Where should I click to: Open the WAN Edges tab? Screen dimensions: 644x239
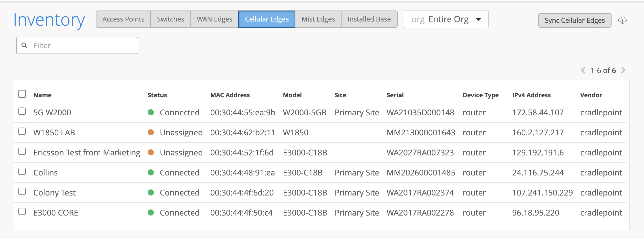point(214,19)
